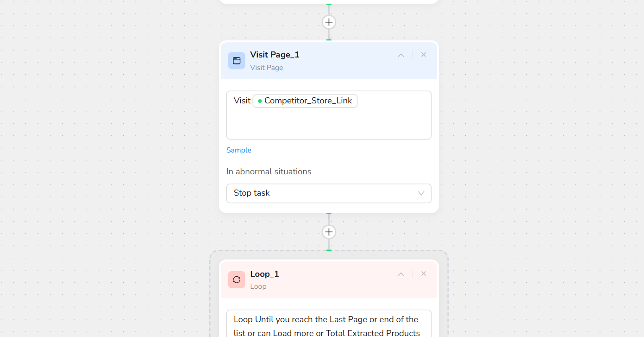Image resolution: width=644 pixels, height=337 pixels.
Task: Delete the Visit Page_1 node
Action: (x=423, y=55)
